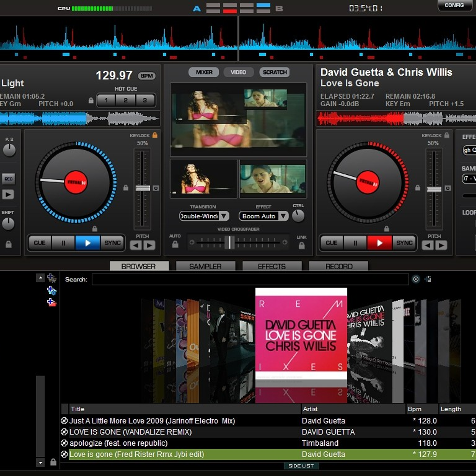This screenshot has height=476, width=476.
Task: Switch center panel to MIXER
Action: pos(204,72)
